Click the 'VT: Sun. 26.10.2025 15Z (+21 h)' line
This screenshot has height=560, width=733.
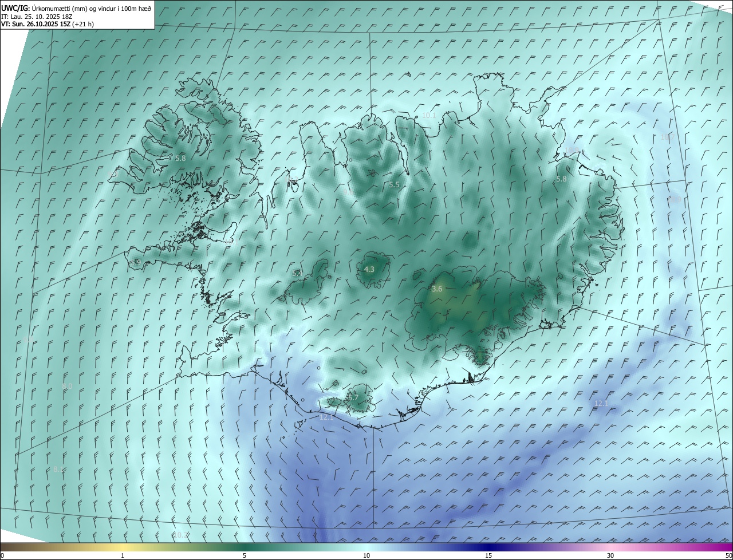[x=48, y=24]
